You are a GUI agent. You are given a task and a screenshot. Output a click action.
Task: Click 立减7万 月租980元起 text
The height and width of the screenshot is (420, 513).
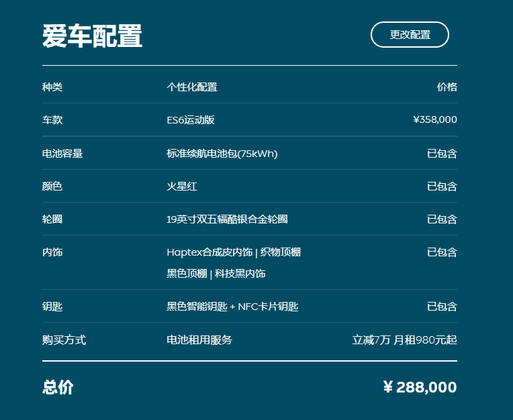click(405, 340)
